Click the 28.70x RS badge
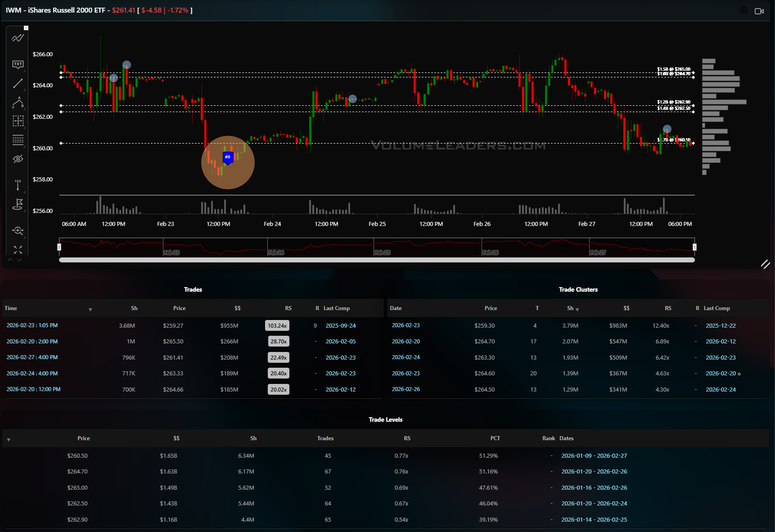 pyautogui.click(x=279, y=342)
